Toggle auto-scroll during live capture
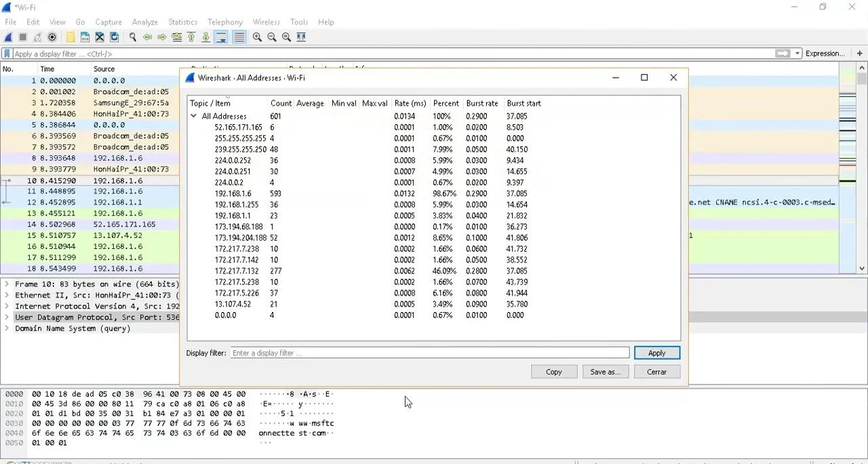 click(221, 37)
